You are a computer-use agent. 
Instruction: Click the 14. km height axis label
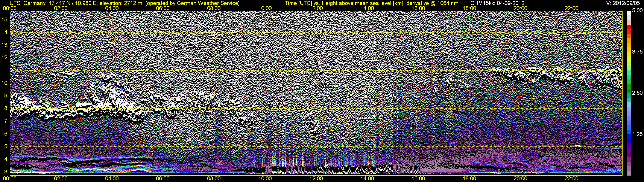click(x=5, y=32)
